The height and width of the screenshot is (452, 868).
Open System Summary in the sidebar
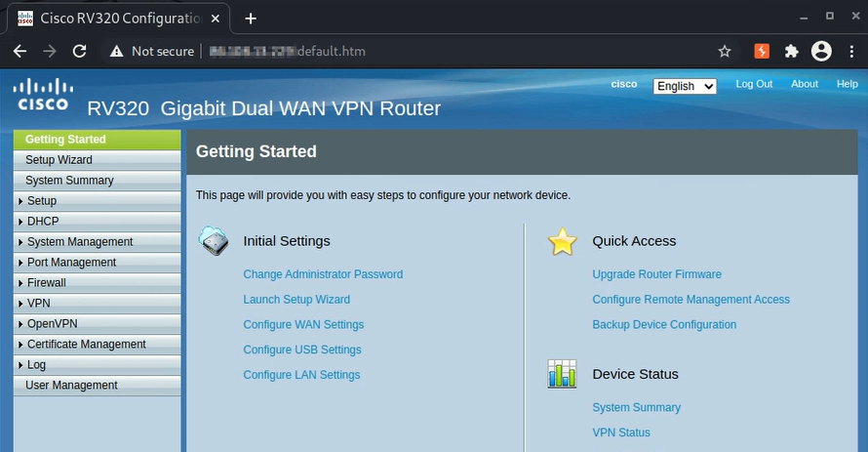[x=97, y=181]
